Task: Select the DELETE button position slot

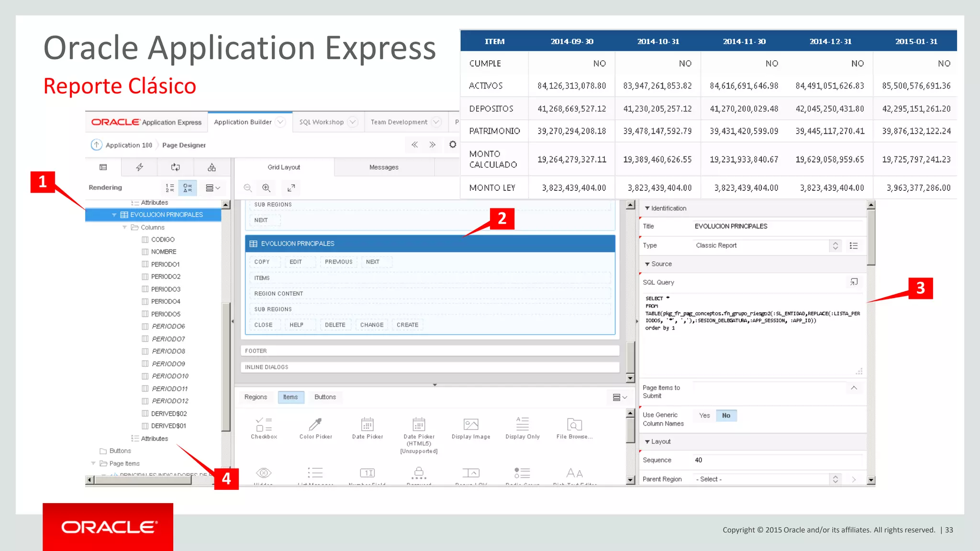Action: pyautogui.click(x=335, y=325)
